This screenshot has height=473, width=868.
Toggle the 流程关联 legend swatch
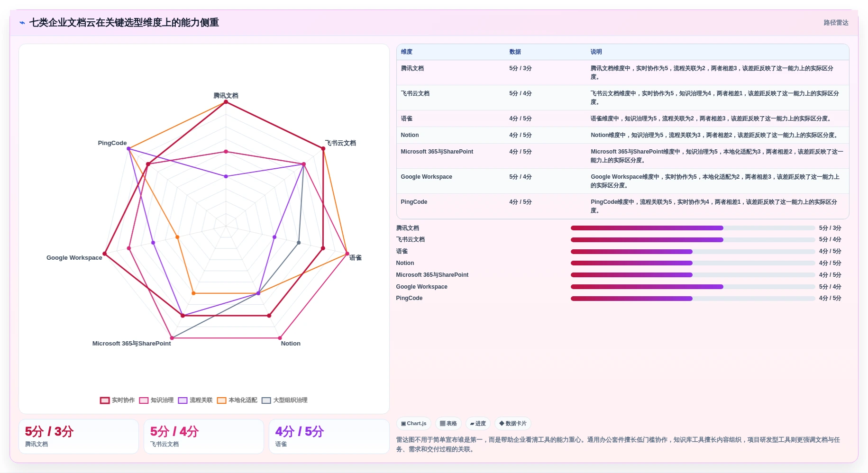click(183, 400)
